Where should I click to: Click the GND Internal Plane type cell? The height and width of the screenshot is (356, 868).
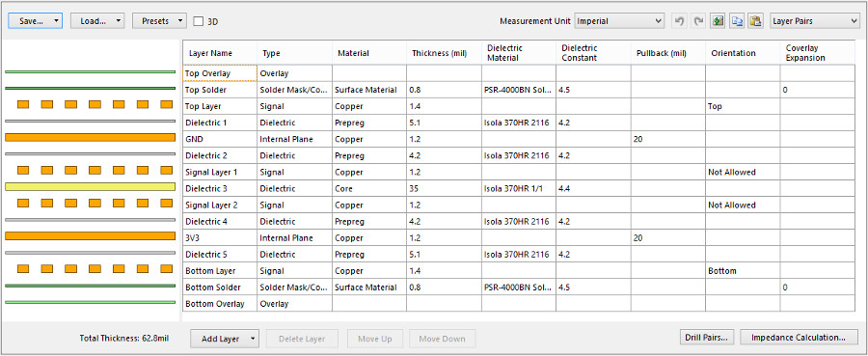[x=294, y=139]
